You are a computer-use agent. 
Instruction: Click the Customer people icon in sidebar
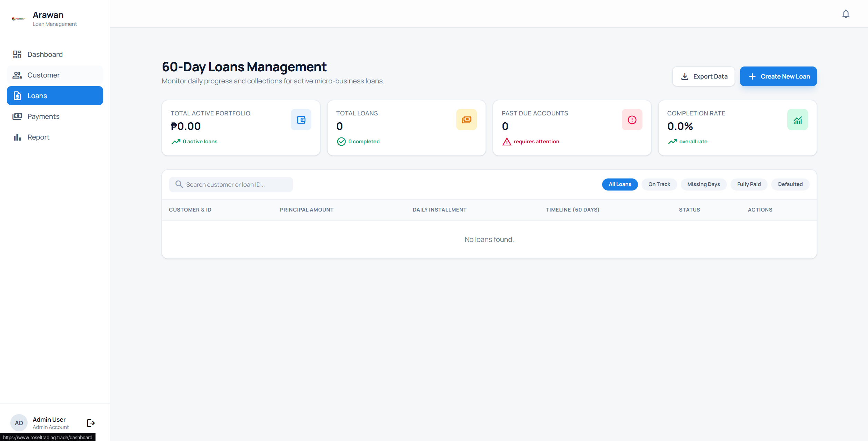click(17, 75)
